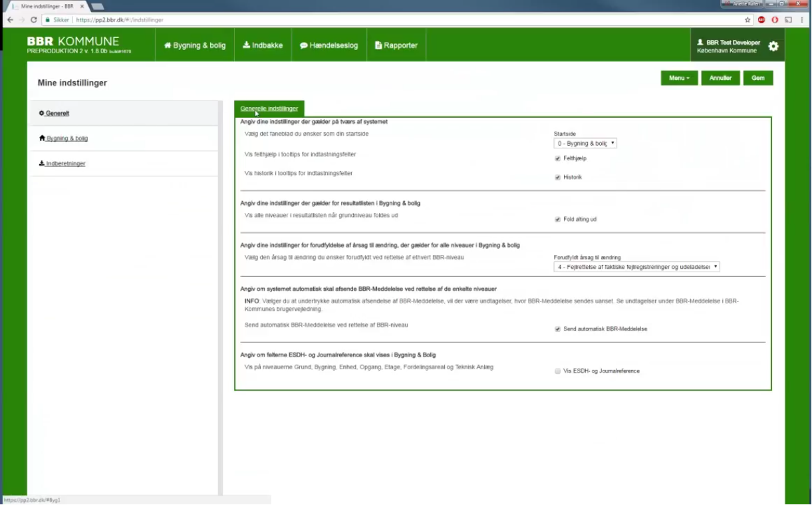Expand Forudfyldt årsag til ændring dropdown
The width and height of the screenshot is (812, 505).
point(636,267)
